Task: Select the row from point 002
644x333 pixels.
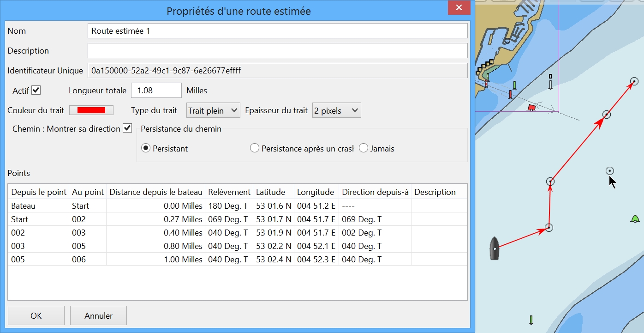Action: 238,232
